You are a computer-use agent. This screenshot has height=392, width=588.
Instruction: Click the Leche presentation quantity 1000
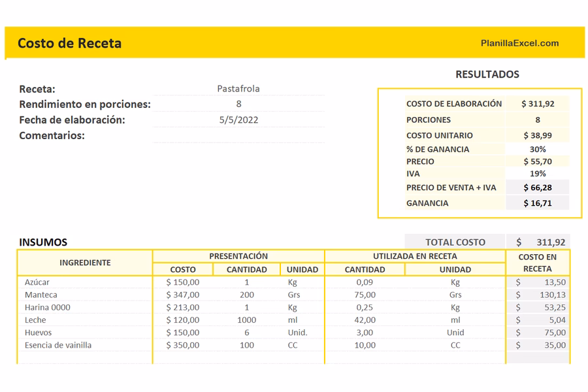tap(246, 320)
